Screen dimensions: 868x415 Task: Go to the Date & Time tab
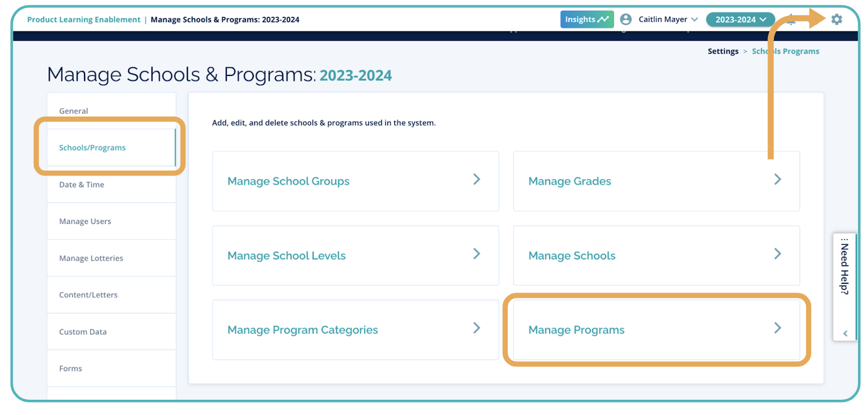81,184
